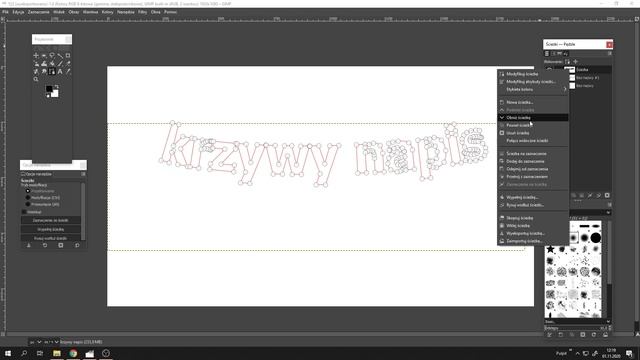This screenshot has height=360, width=640.
Task: Open Ścieżki panel configuration menu button
Action: pyautogui.click(x=610, y=53)
